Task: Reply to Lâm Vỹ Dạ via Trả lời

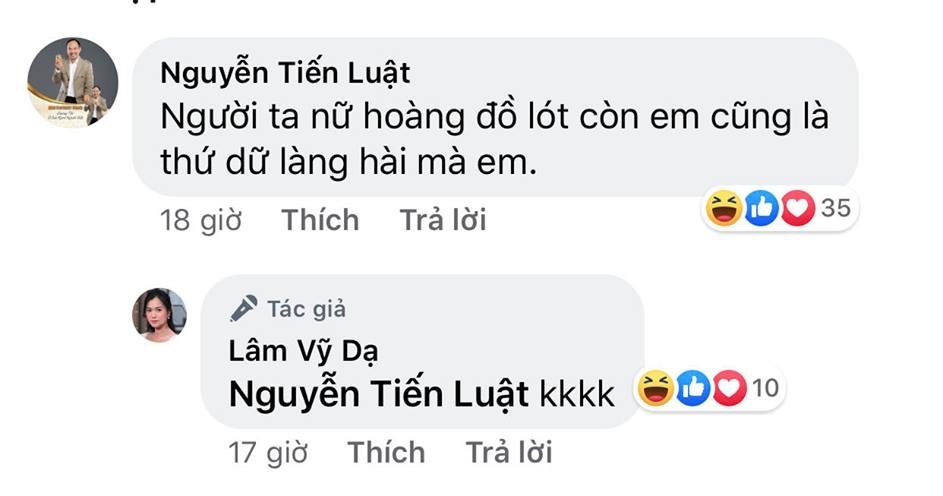Action: pyautogui.click(x=509, y=452)
